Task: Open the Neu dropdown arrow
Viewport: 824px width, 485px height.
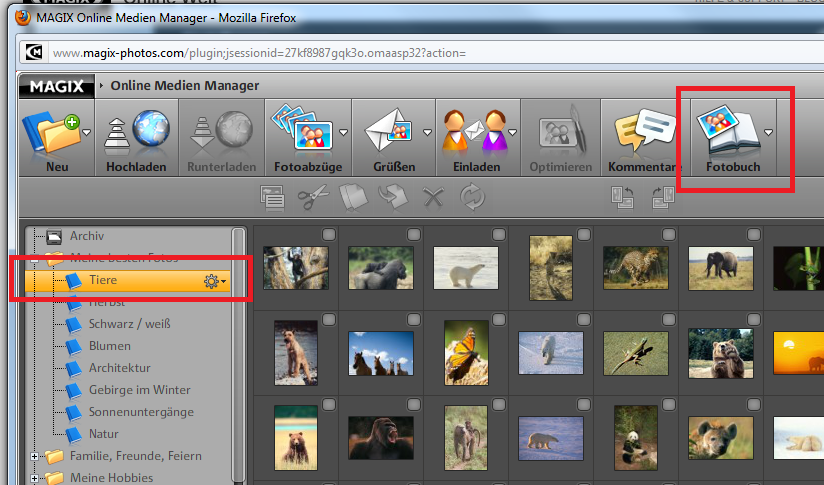Action: tap(87, 132)
